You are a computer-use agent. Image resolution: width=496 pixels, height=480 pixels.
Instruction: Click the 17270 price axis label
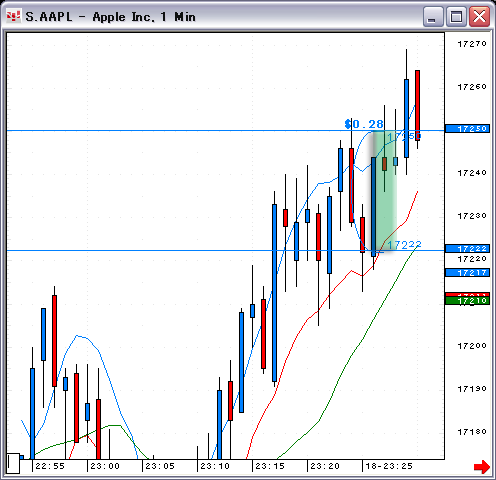[x=472, y=44]
